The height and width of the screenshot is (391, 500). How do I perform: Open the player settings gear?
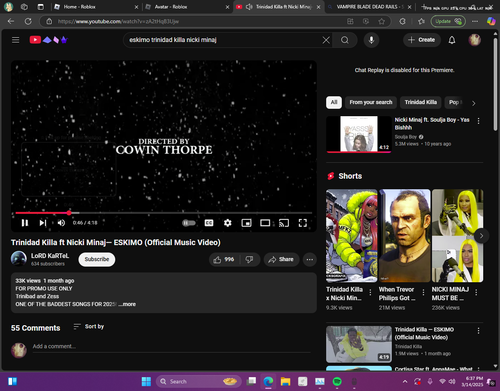[x=228, y=223]
